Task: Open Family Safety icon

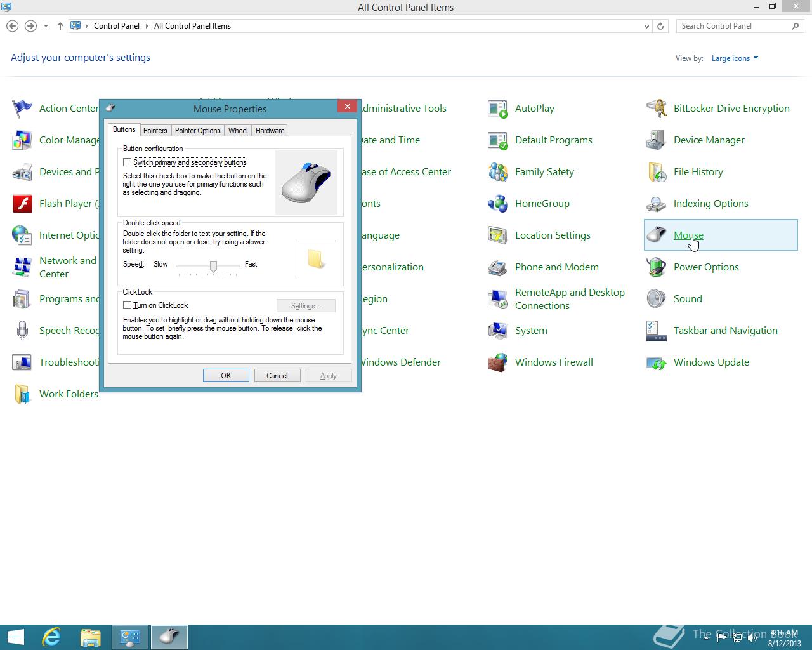Action: click(x=498, y=172)
